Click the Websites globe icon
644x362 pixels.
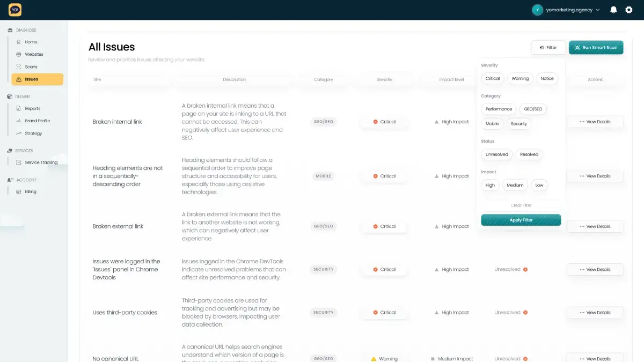(19, 54)
